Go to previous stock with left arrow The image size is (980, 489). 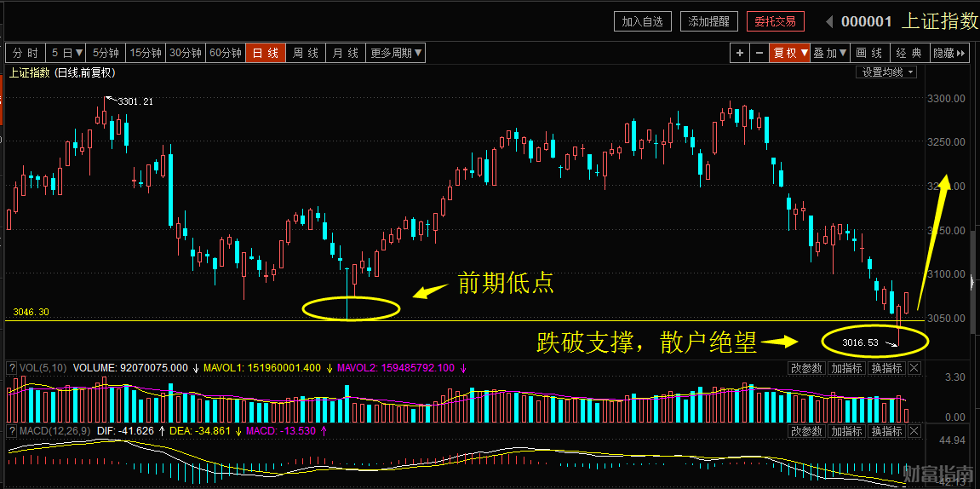(829, 22)
